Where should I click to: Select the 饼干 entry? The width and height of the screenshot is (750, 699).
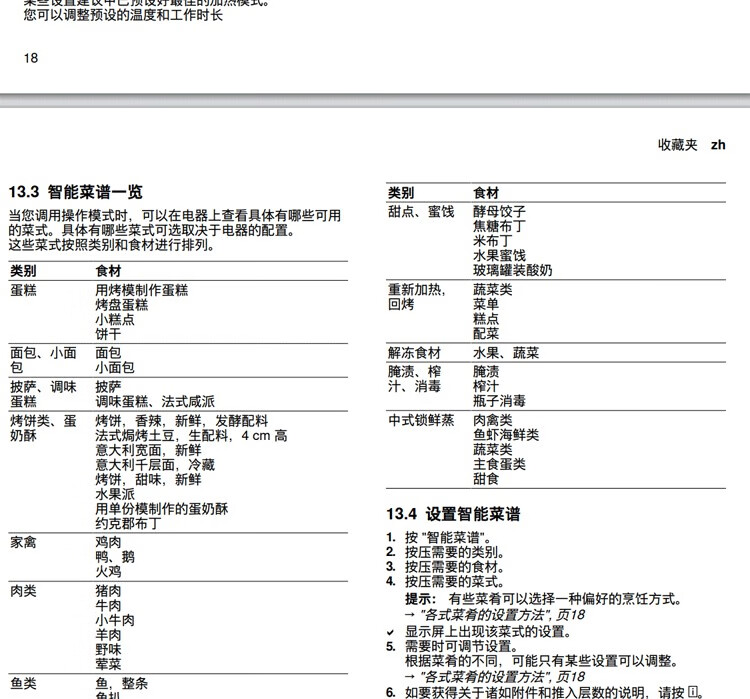click(108, 334)
